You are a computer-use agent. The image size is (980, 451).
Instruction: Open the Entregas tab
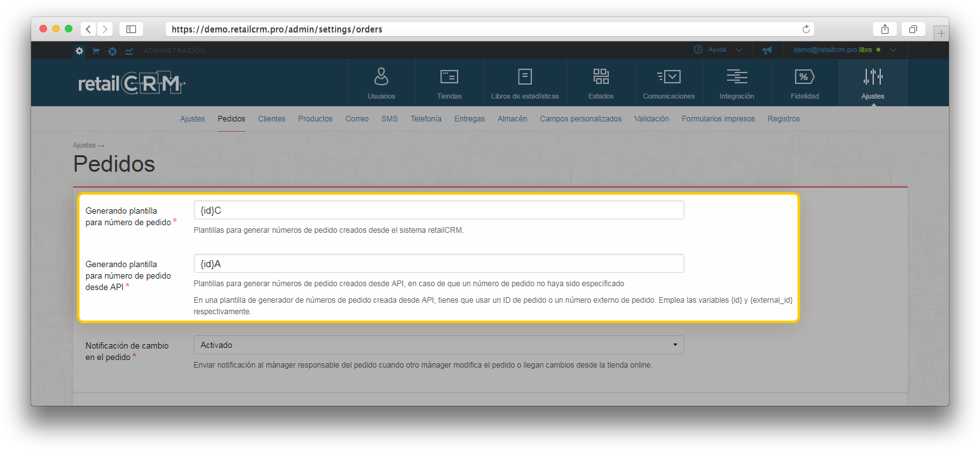pyautogui.click(x=470, y=119)
